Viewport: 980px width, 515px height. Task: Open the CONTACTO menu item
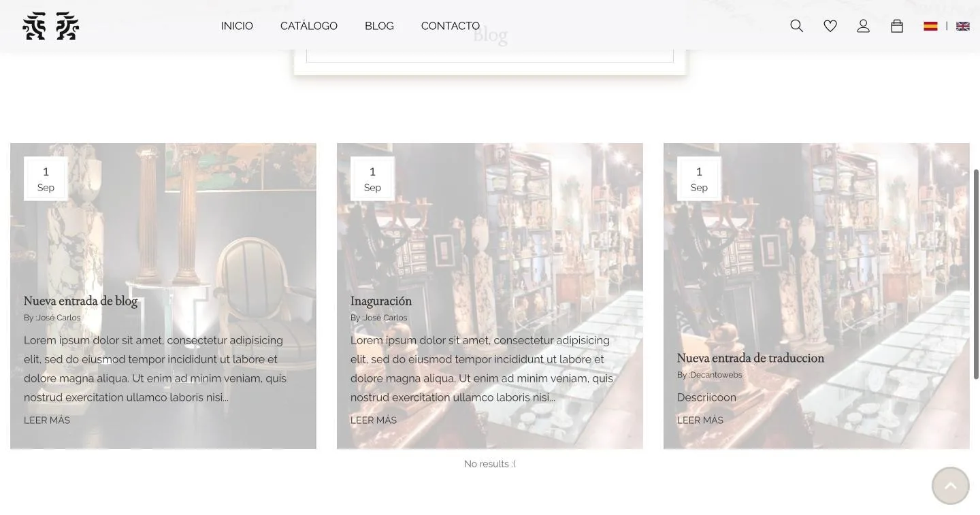451,26
